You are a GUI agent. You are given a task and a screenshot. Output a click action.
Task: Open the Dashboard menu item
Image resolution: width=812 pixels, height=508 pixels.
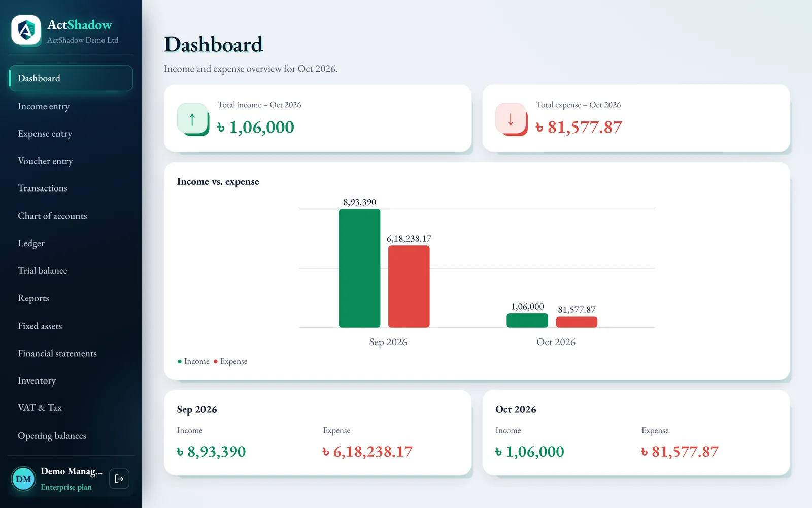pos(71,78)
